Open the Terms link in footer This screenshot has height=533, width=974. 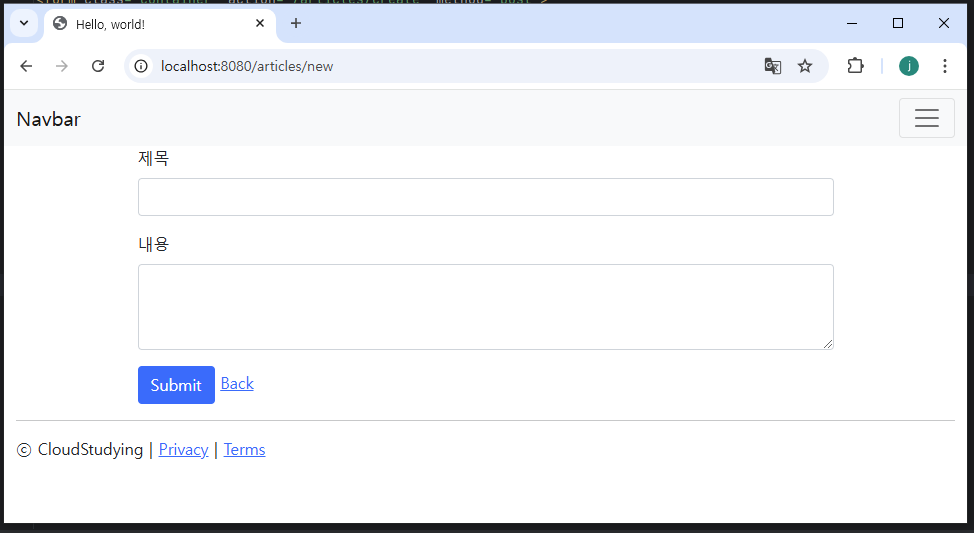click(x=244, y=449)
